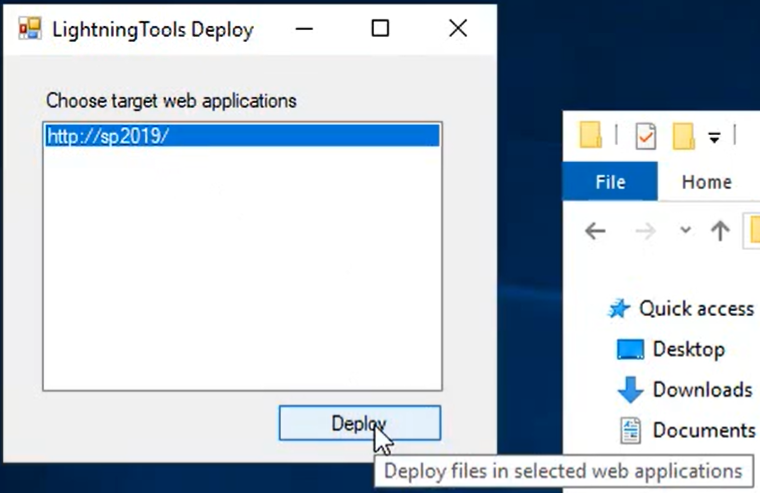Click File Explorer folder icon in title bar
The height and width of the screenshot is (493, 760).
590,135
